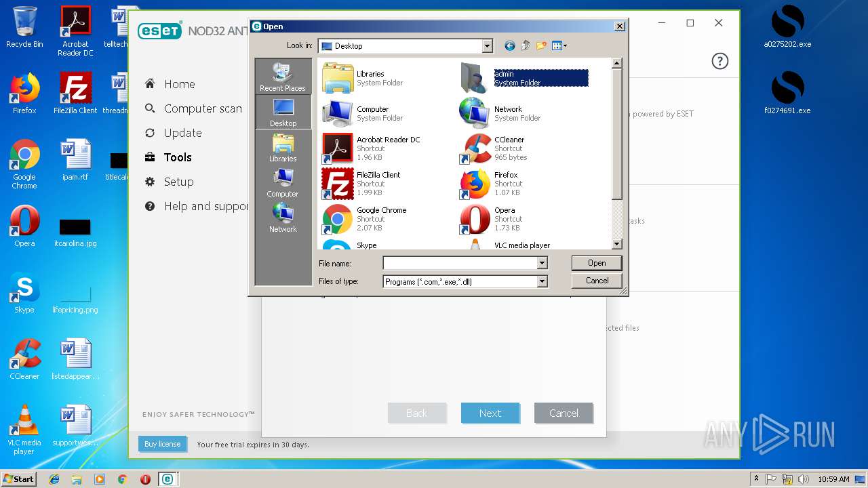Click the Back navigation icon in Open dialog
The height and width of the screenshot is (488, 868).
coord(509,46)
